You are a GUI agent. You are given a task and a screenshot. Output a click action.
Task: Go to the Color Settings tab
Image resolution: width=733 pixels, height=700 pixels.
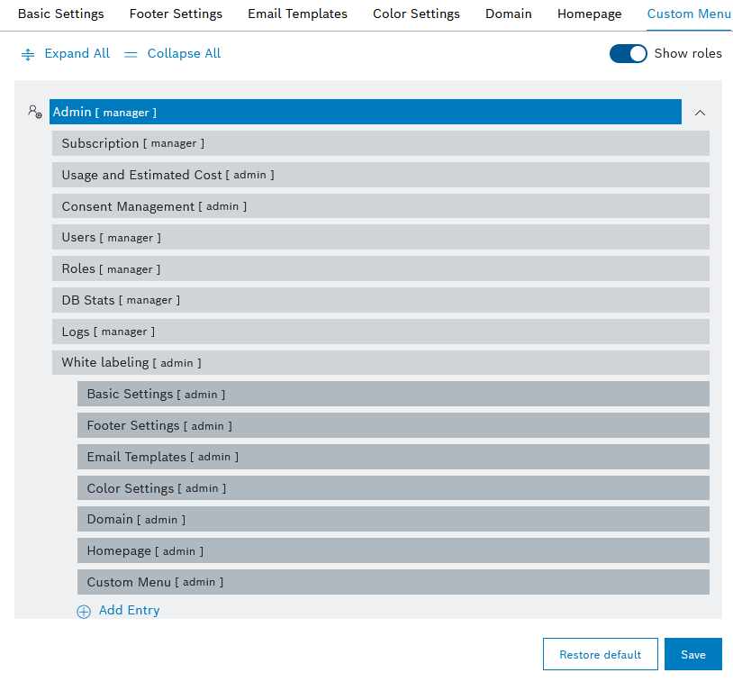pyautogui.click(x=416, y=14)
